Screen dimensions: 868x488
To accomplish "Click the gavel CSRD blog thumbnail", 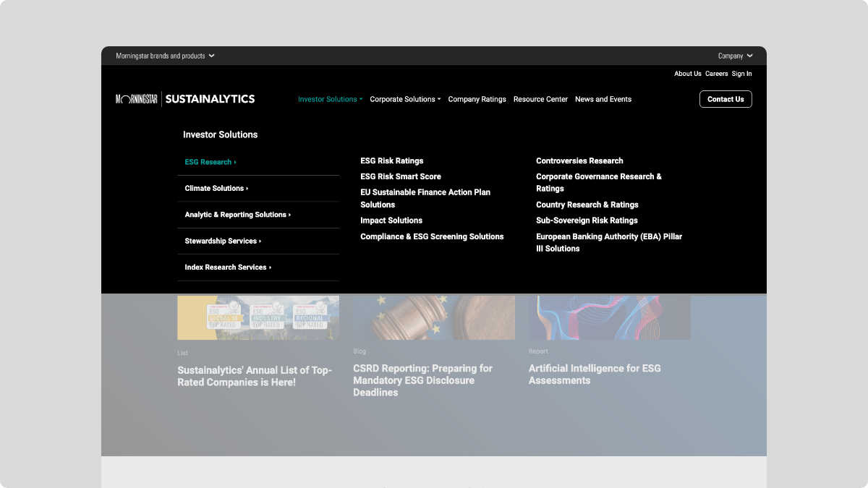I will click(x=434, y=317).
